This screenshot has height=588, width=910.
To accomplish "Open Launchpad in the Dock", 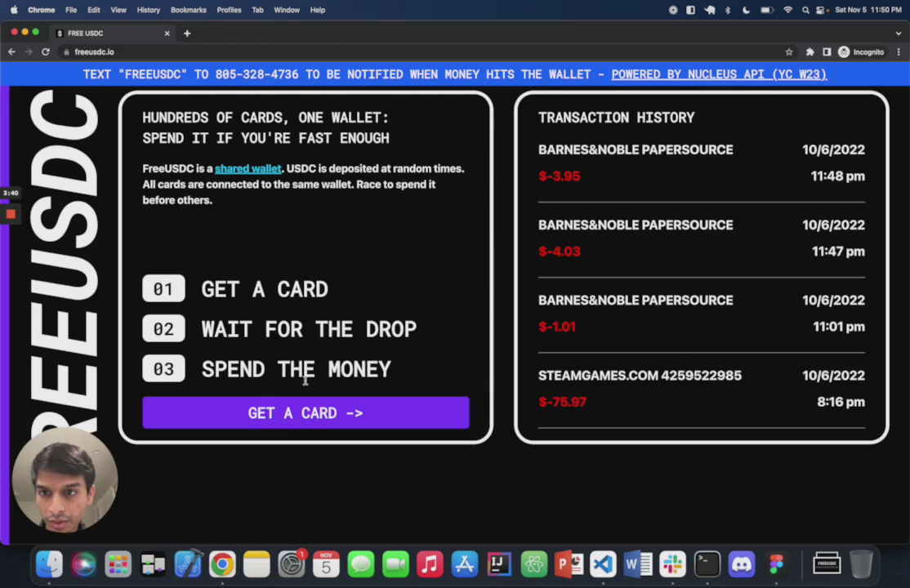I will coord(118,563).
